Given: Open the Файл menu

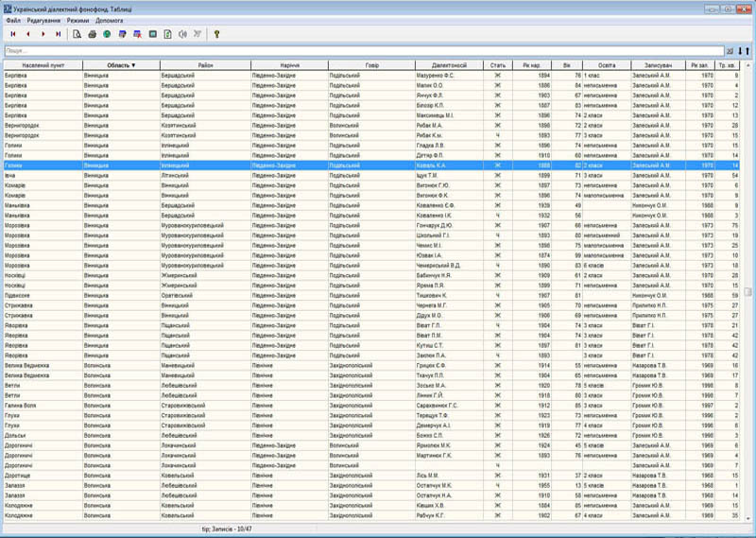Looking at the screenshot, I should tap(13, 21).
